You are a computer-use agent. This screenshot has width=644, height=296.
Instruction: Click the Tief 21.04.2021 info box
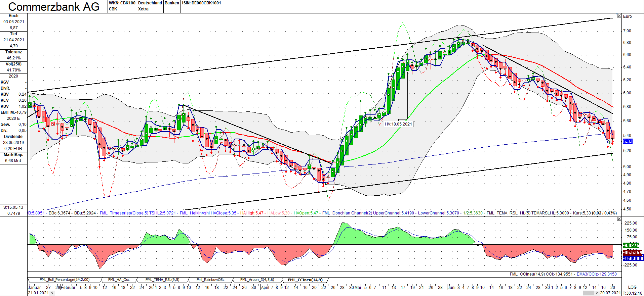pos(14,40)
